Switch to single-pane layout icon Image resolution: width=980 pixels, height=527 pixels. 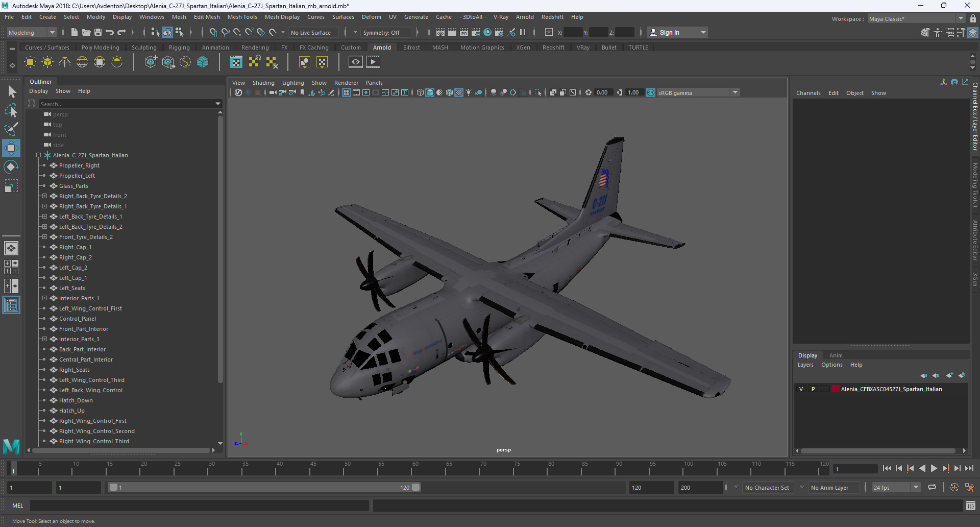pos(11,248)
